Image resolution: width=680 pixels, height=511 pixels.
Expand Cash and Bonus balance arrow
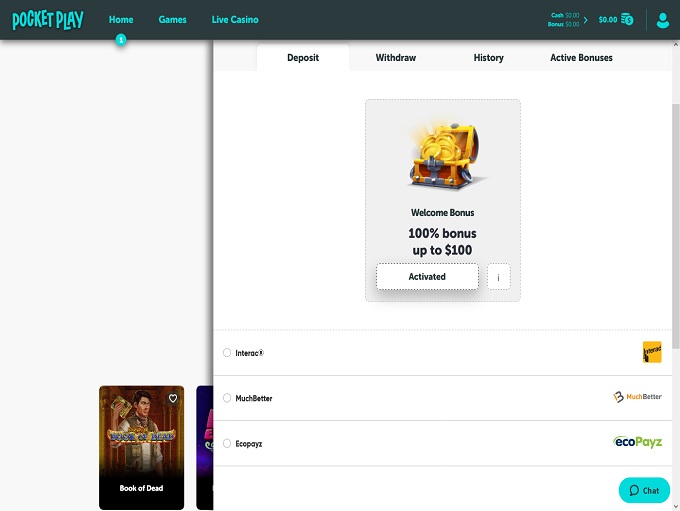coord(586,20)
